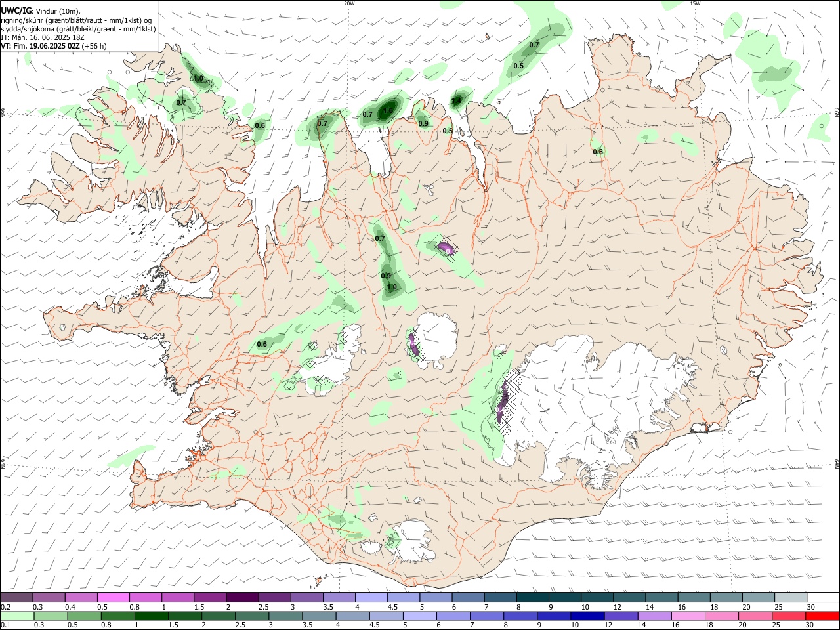
Task: Click the '66N' latitude label on right edge
Action: 837,113
